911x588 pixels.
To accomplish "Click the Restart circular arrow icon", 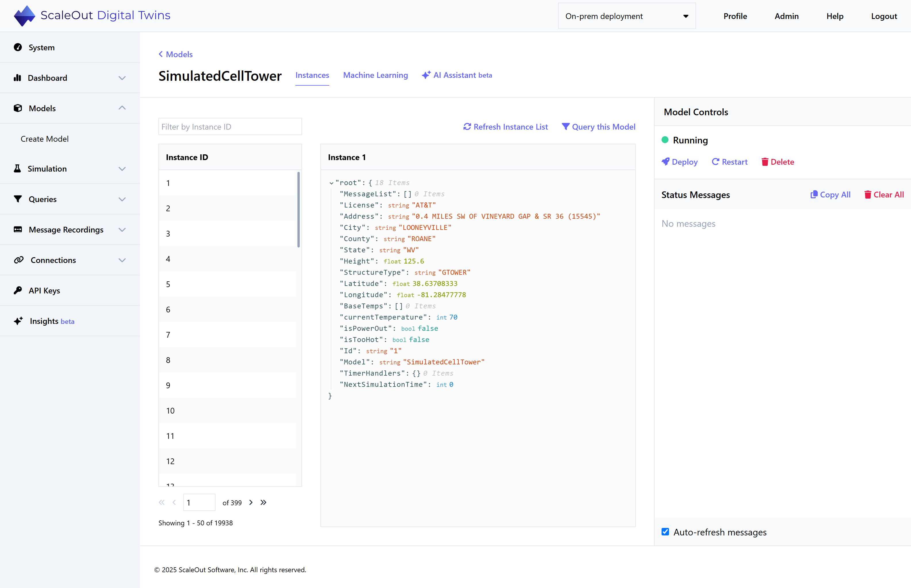I will (x=715, y=162).
